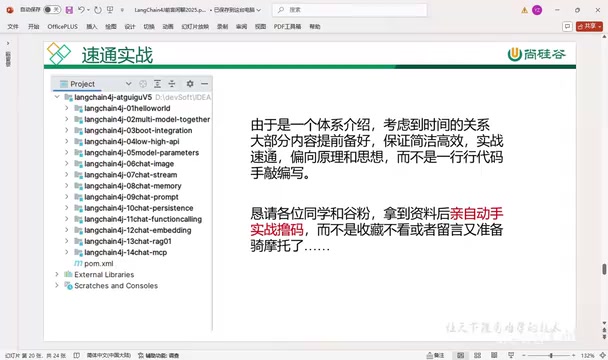Switch to the 开始 Home ribbon tab
This screenshot has width=608, height=360.
pyautogui.click(x=34, y=26)
